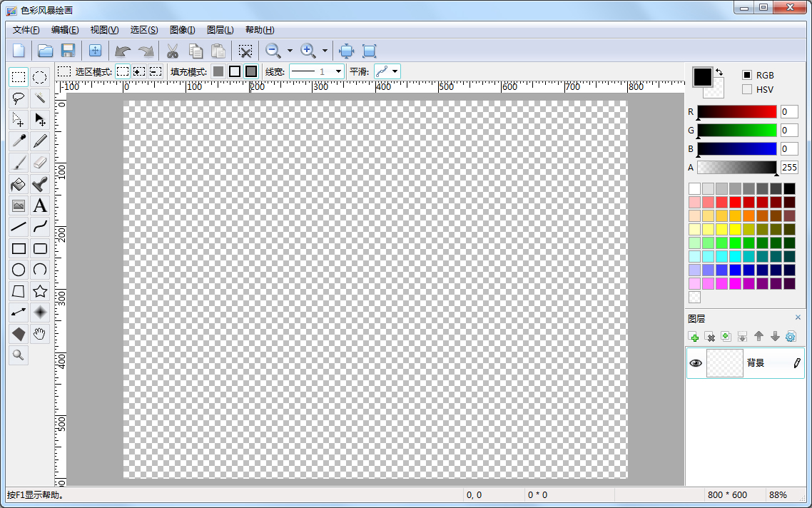Image resolution: width=812 pixels, height=508 pixels.
Task: Click the R value input field
Action: [788, 112]
